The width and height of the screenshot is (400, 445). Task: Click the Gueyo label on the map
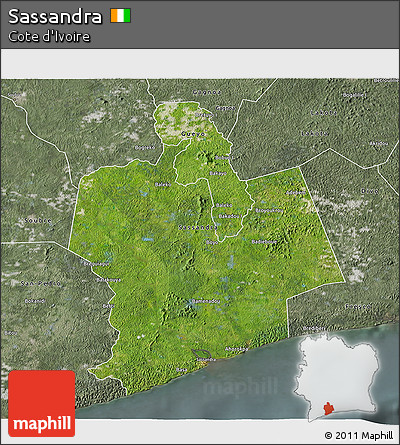point(193,134)
